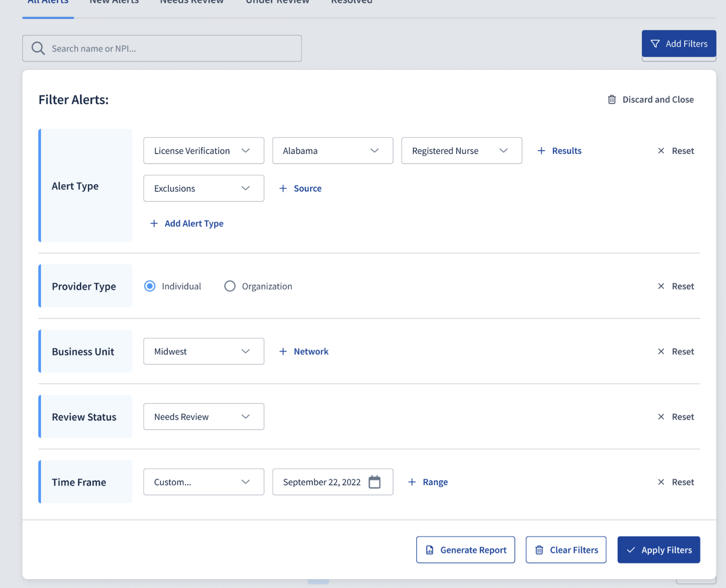The height and width of the screenshot is (588, 726).
Task: Select the Individual provider type radio
Action: (x=150, y=286)
